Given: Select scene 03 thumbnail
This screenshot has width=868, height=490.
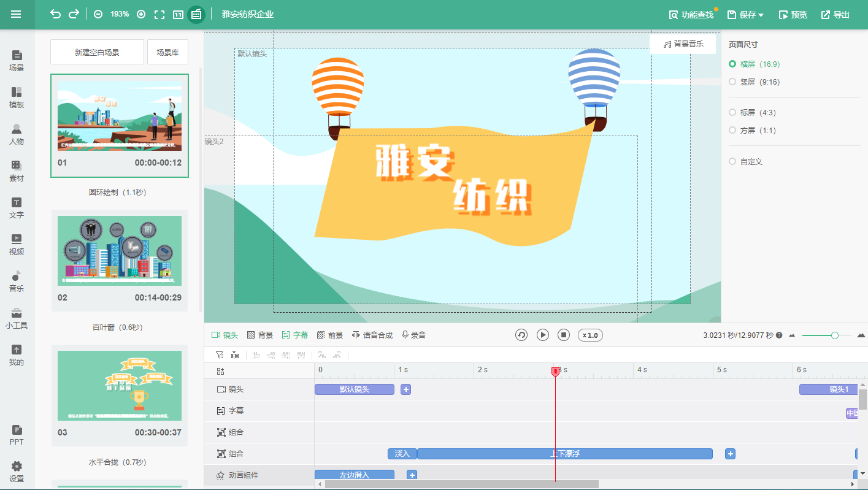Looking at the screenshot, I should [120, 385].
